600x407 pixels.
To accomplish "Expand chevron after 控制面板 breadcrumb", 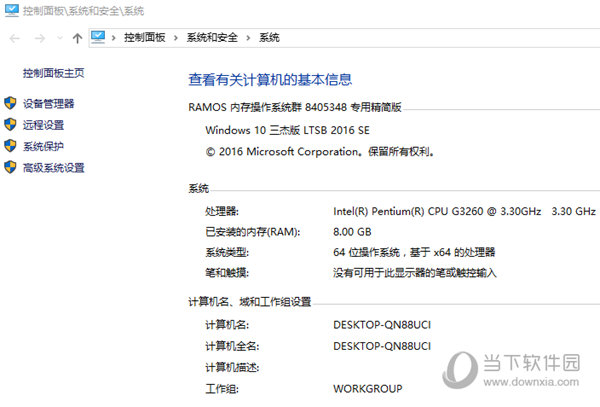I will coord(176,38).
